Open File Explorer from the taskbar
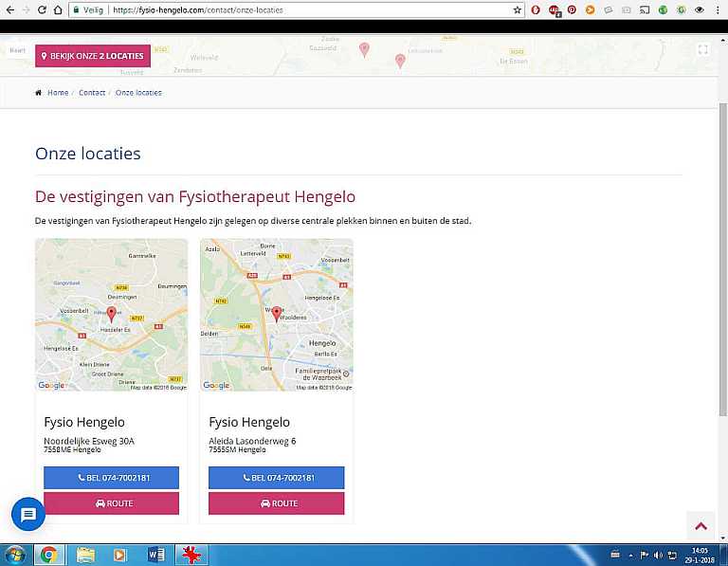The height and width of the screenshot is (566, 728). coord(85,555)
